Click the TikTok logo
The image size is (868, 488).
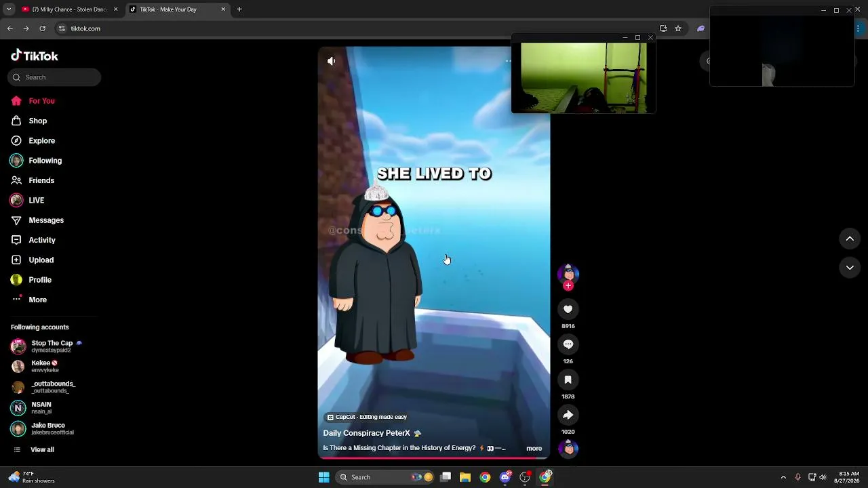pos(35,56)
